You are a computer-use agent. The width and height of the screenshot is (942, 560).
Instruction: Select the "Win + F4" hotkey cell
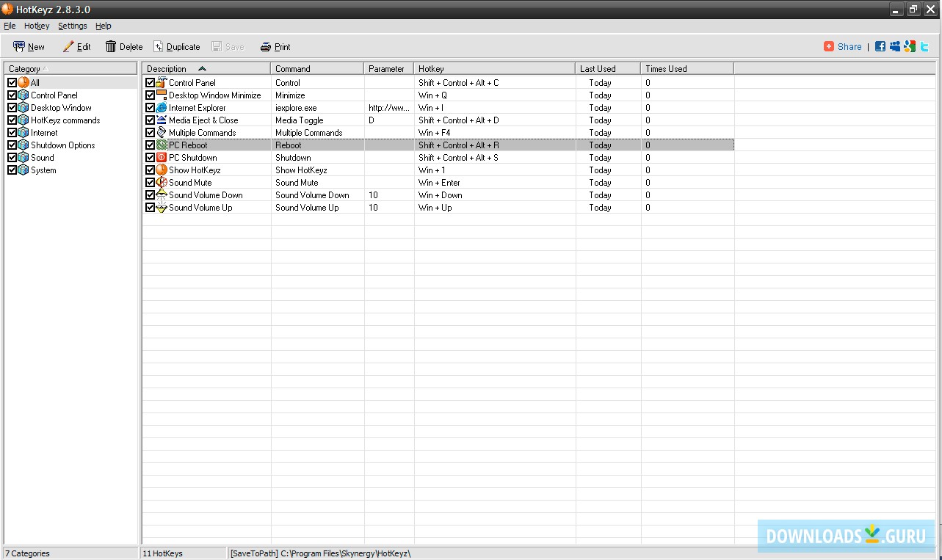(435, 133)
